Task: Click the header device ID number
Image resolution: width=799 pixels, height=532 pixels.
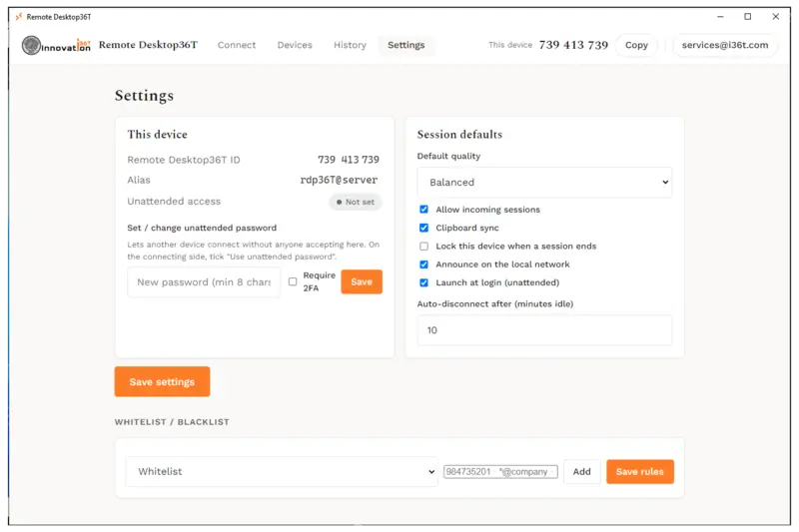Action: 573,45
